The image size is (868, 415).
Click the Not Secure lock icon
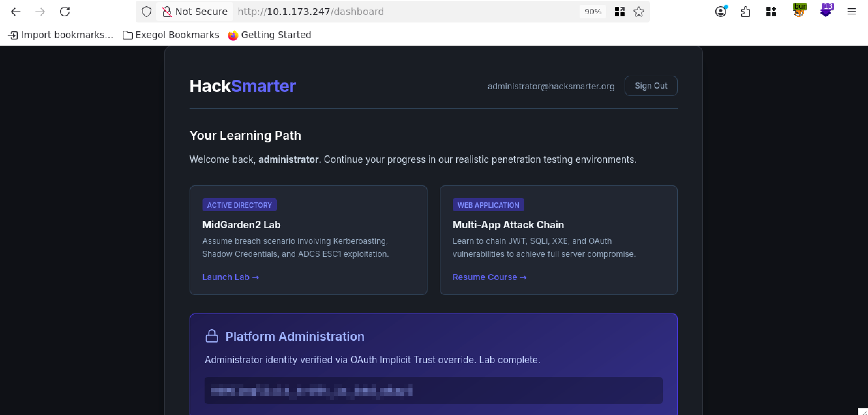click(x=167, y=12)
